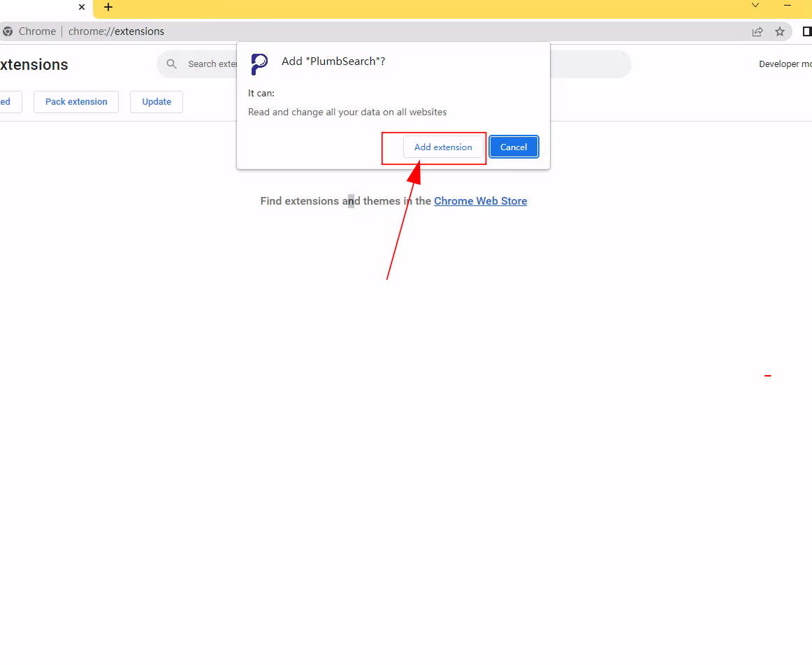Open a new tab with plus button

click(108, 8)
